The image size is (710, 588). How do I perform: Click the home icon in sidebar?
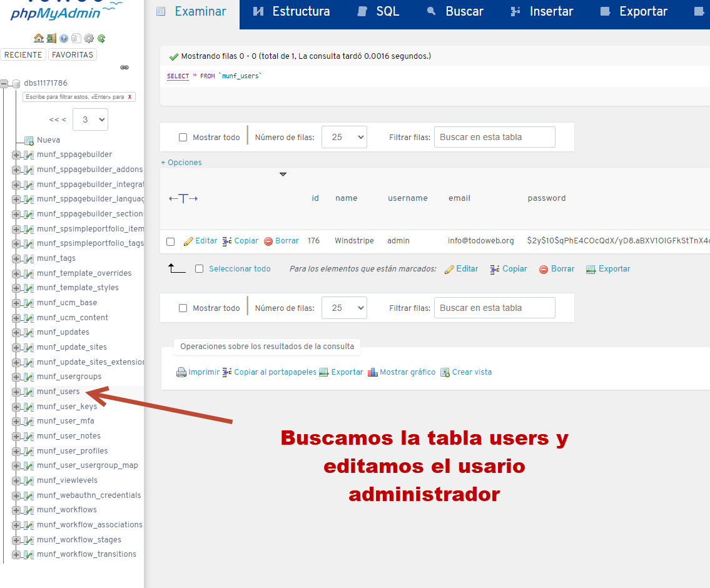coord(39,38)
